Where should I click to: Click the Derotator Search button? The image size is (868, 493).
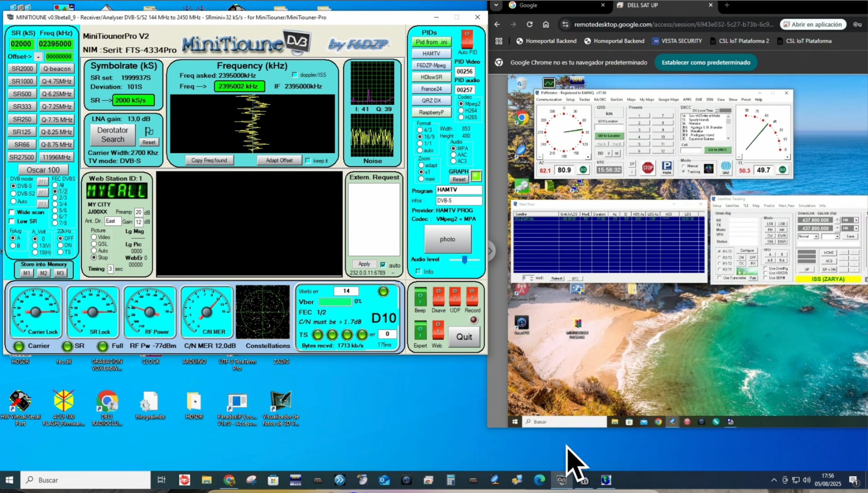[x=113, y=135]
